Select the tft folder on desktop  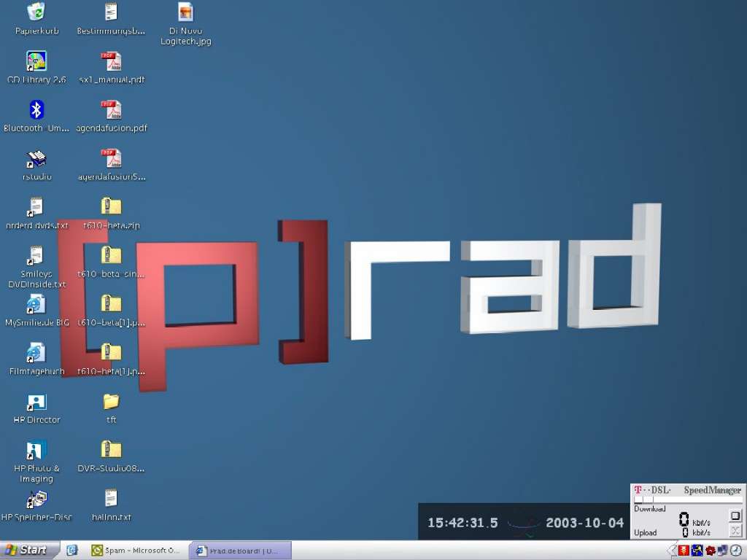111,402
